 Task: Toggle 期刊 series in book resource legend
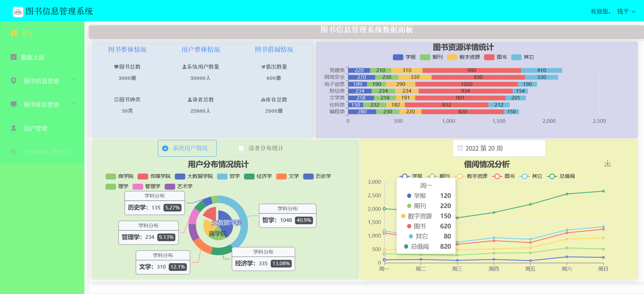coord(431,57)
